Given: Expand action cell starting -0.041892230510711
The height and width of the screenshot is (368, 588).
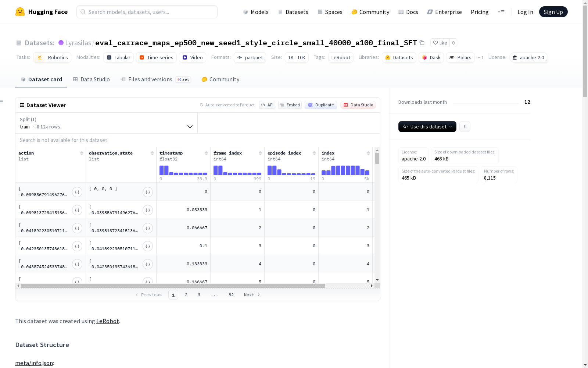Looking at the screenshot, I should coord(77,228).
